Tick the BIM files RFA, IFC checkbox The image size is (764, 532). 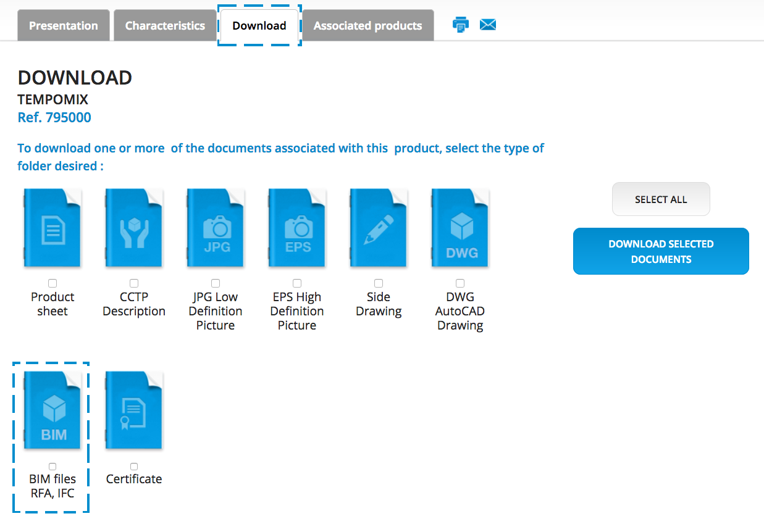(52, 467)
